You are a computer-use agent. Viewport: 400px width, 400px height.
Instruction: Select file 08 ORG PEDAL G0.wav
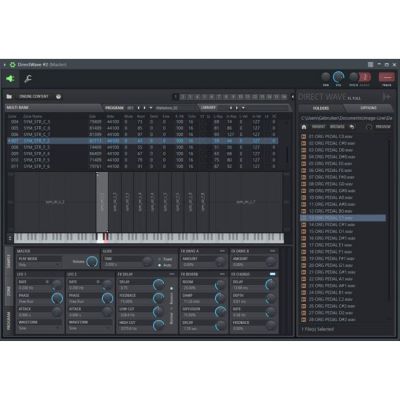(x=343, y=184)
